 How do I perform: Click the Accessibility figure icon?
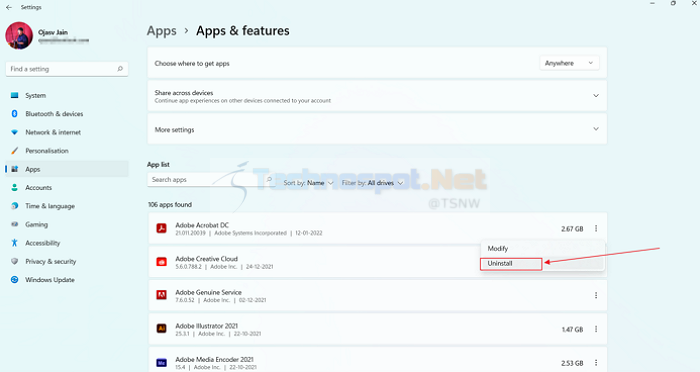[x=15, y=243]
